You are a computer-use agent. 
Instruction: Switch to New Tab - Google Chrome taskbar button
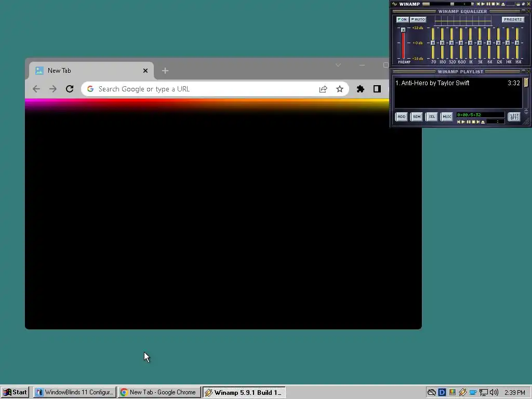pyautogui.click(x=159, y=392)
